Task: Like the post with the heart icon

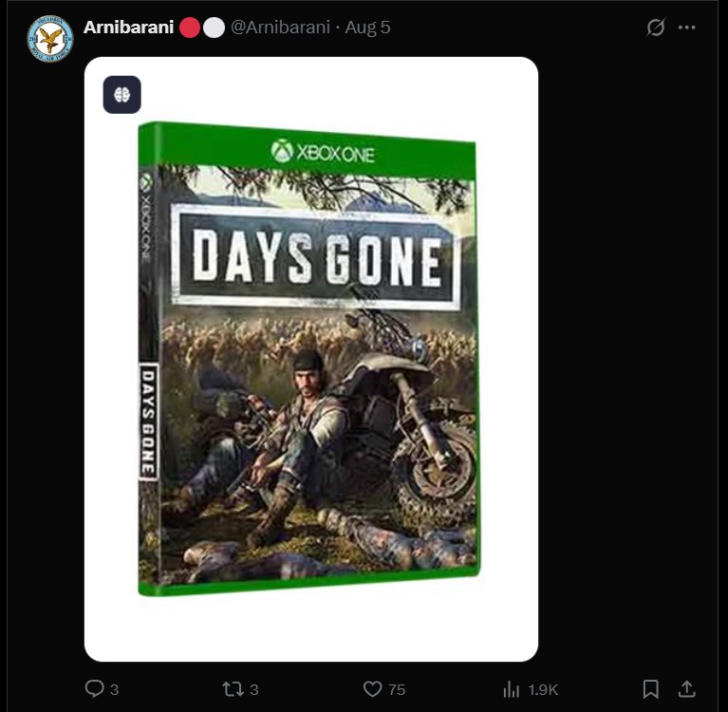Action: (x=372, y=689)
